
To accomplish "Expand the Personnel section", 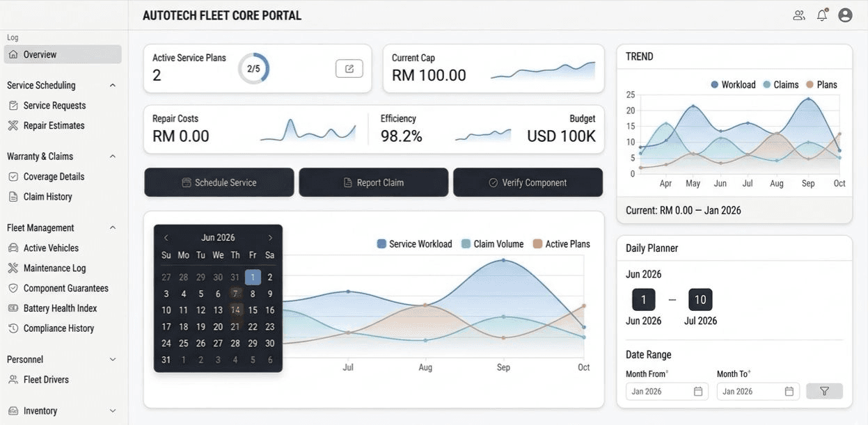I will [x=113, y=360].
